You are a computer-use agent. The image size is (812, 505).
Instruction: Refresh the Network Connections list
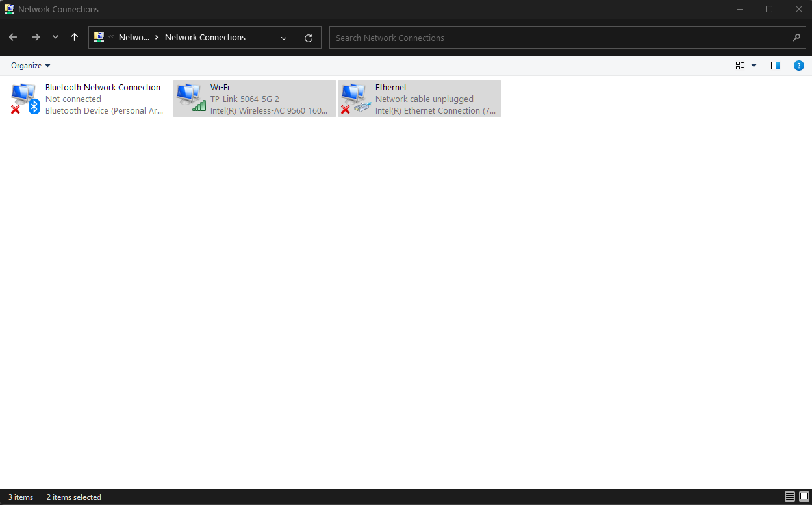(x=309, y=38)
